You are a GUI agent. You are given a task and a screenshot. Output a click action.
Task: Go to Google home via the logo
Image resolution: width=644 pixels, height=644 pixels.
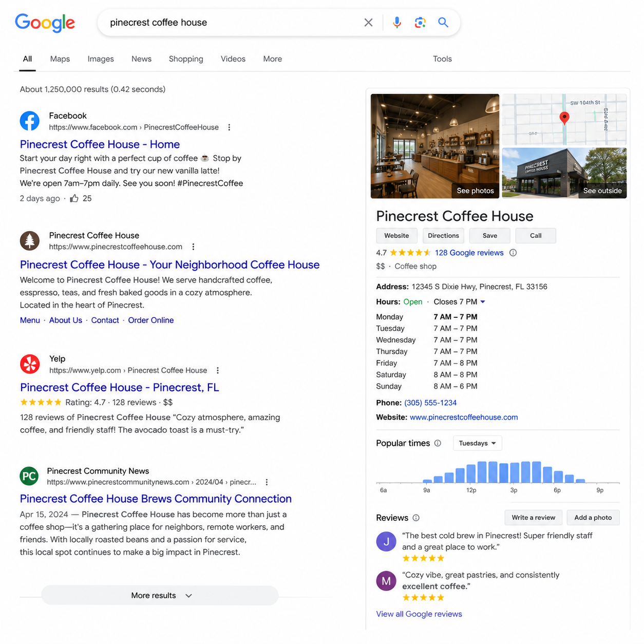tap(45, 23)
